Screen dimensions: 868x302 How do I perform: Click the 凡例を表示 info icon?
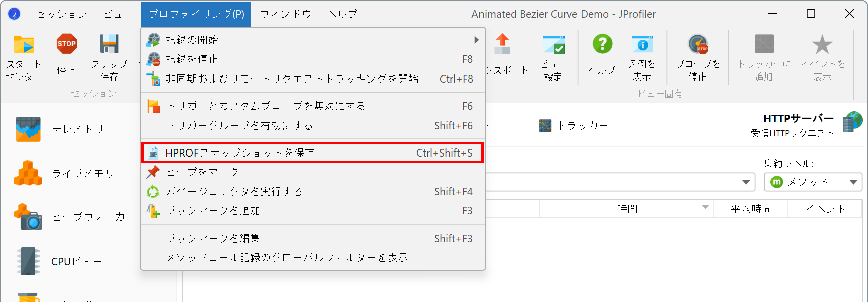[x=642, y=44]
